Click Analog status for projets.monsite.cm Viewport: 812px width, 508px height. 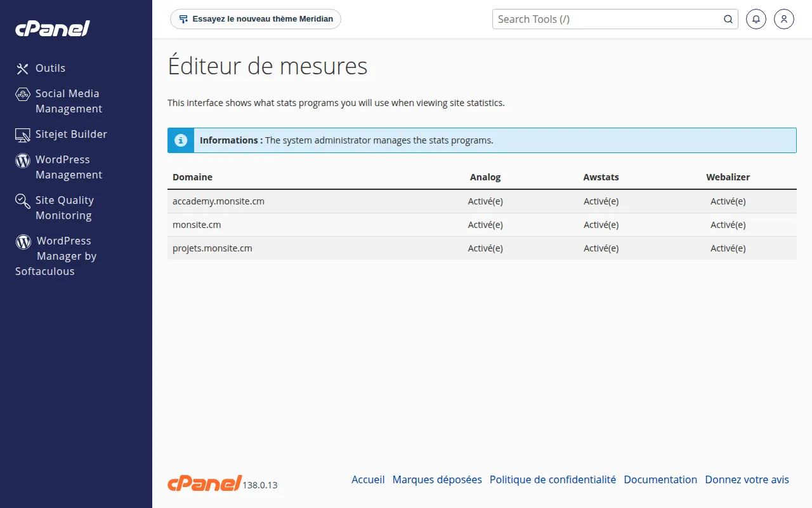click(485, 248)
